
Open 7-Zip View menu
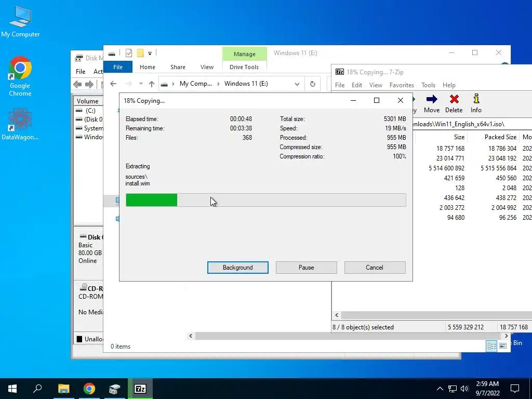point(376,85)
